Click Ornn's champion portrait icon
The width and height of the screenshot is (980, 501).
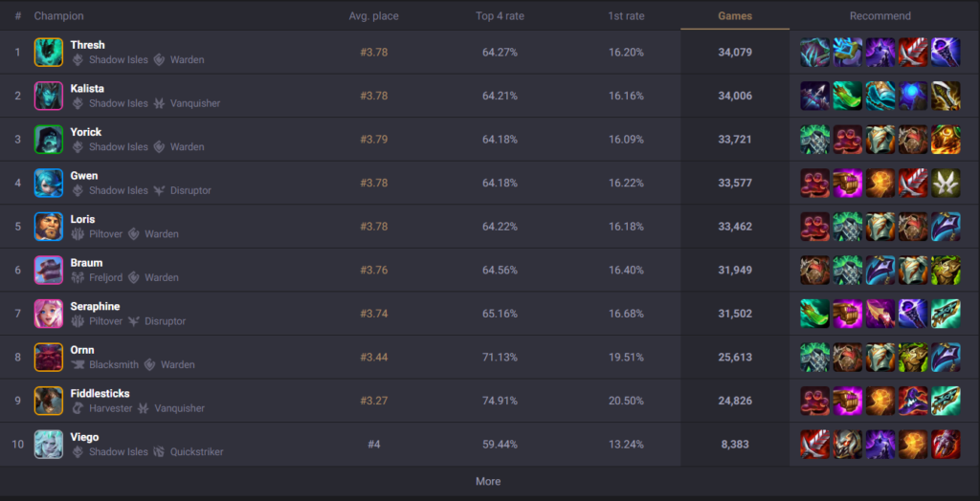(x=49, y=358)
